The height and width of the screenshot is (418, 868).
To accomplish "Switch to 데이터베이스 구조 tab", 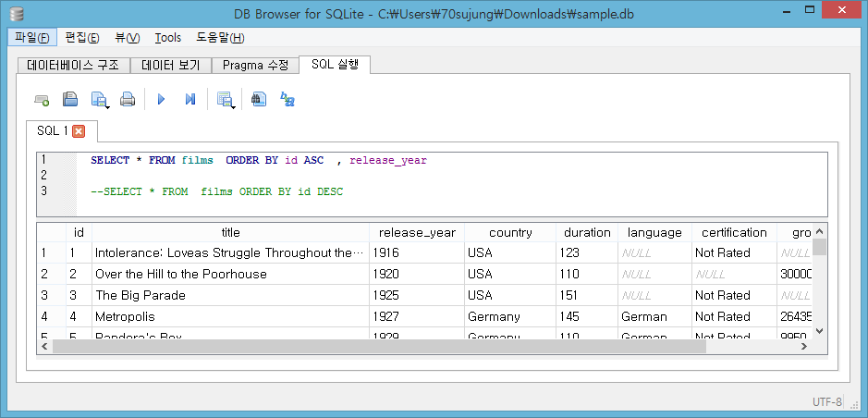I will [73, 66].
